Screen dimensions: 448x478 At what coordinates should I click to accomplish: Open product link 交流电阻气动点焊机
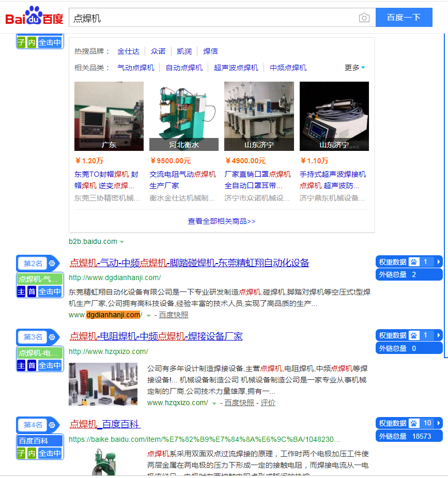182,180
